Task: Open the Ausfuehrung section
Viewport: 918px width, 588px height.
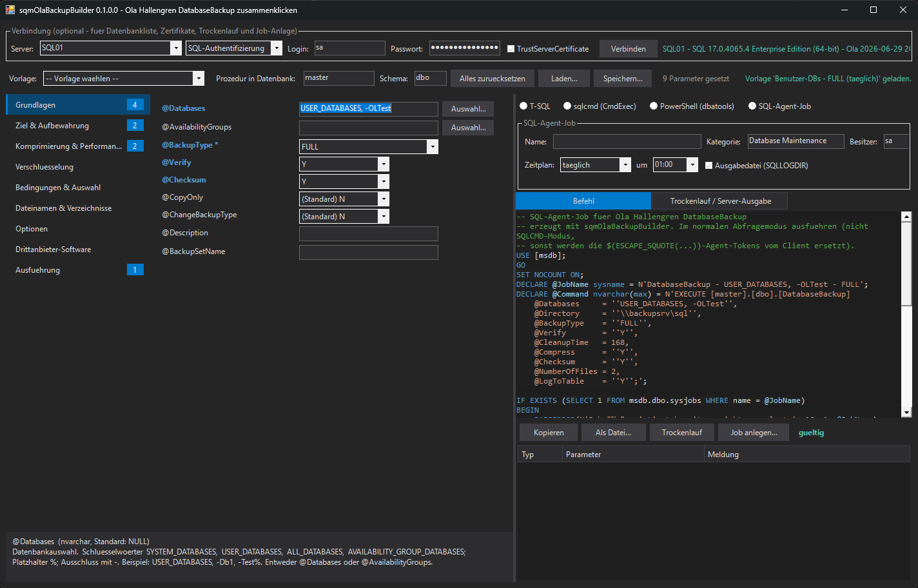Action: point(77,269)
